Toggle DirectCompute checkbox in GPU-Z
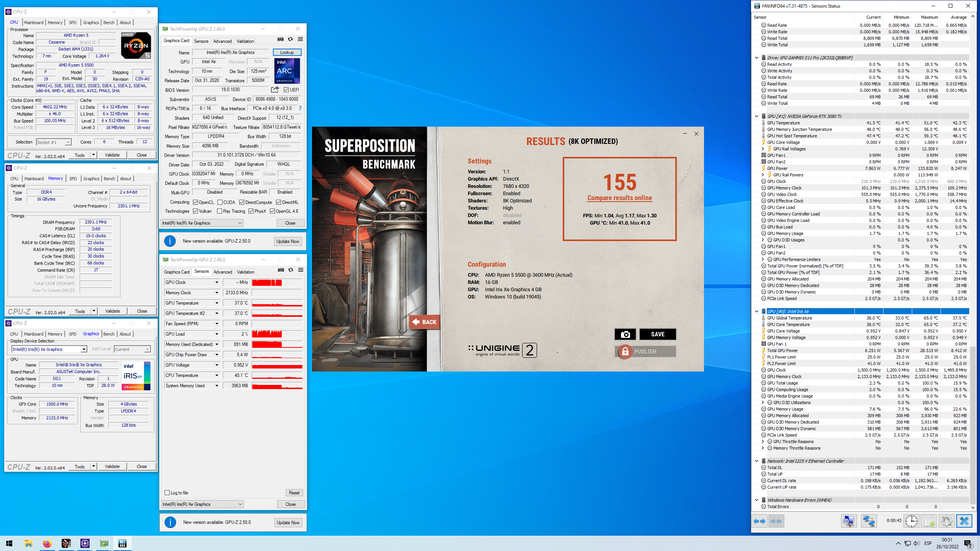The height and width of the screenshot is (551, 980). (x=242, y=202)
